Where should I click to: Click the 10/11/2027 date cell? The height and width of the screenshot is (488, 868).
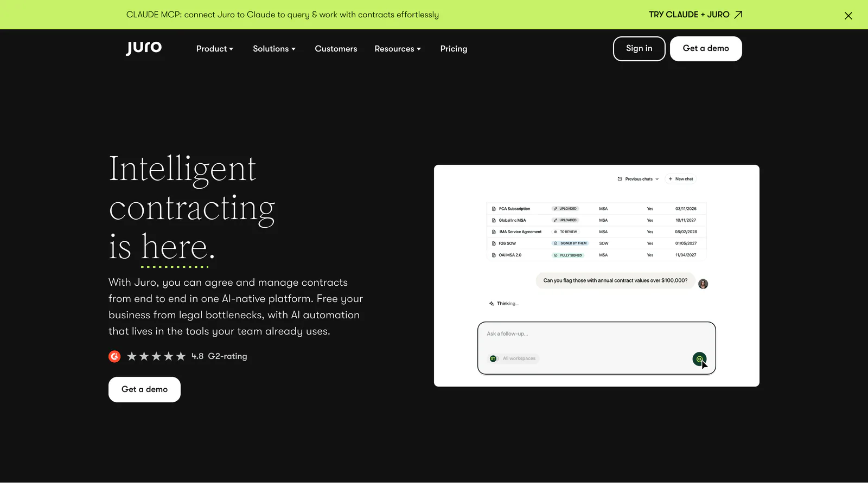pos(686,220)
